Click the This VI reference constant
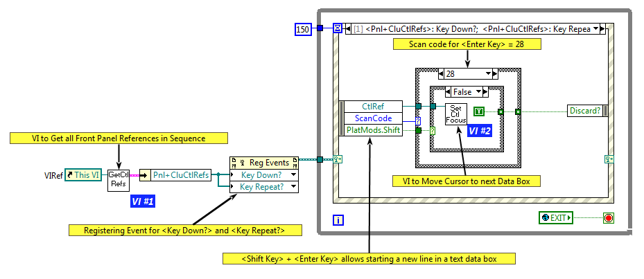Viewport: 644px width, 279px height. point(83,175)
